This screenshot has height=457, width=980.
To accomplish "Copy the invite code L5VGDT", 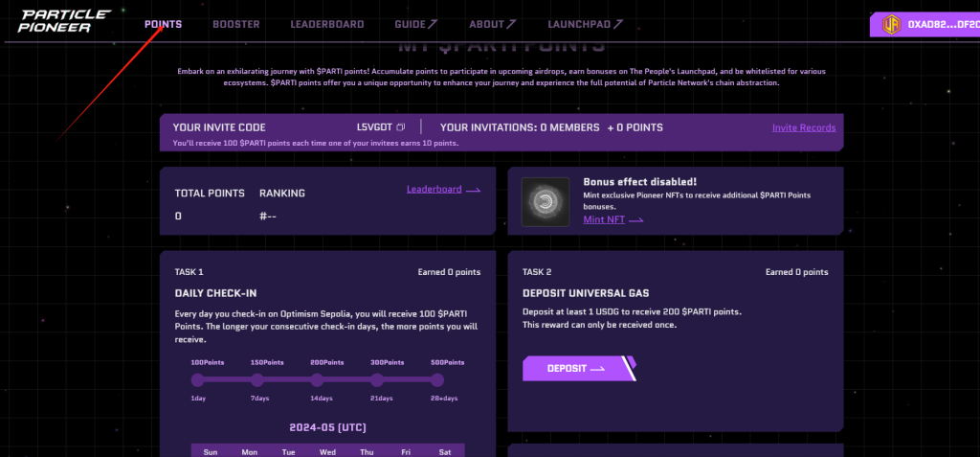I will point(401,127).
